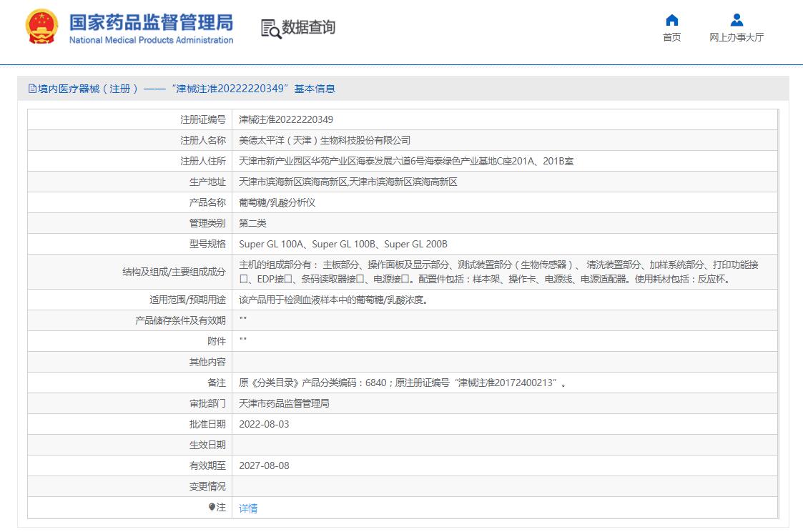Click approval department 天津市药品监督管理局

pos(284,403)
